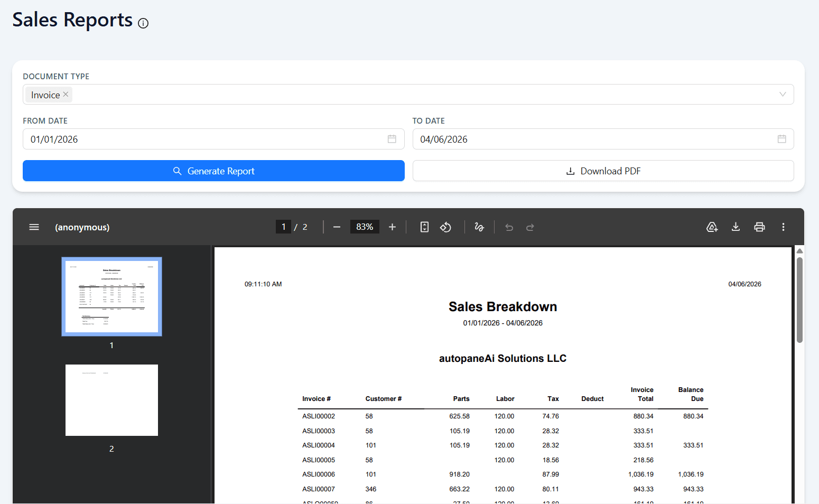Select page 1 thumbnail in sidebar
This screenshot has height=504, width=819.
(111, 296)
